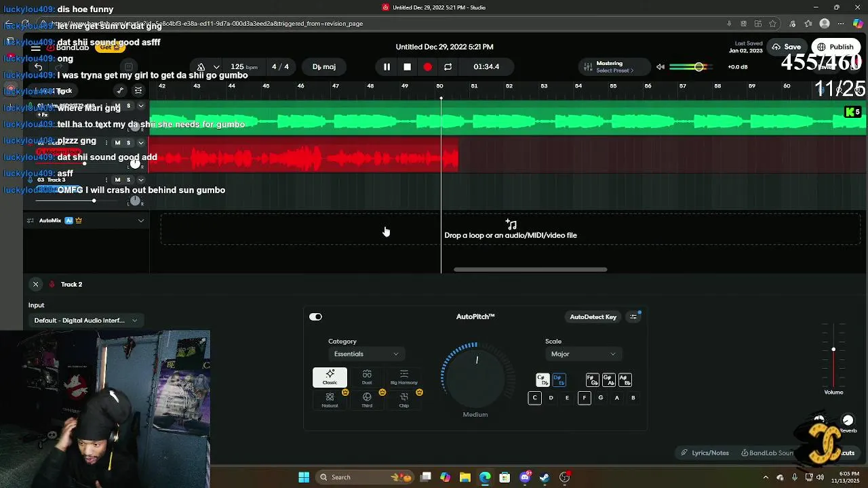
Task: Select the Chip AutoPitch preset
Action: (x=404, y=400)
